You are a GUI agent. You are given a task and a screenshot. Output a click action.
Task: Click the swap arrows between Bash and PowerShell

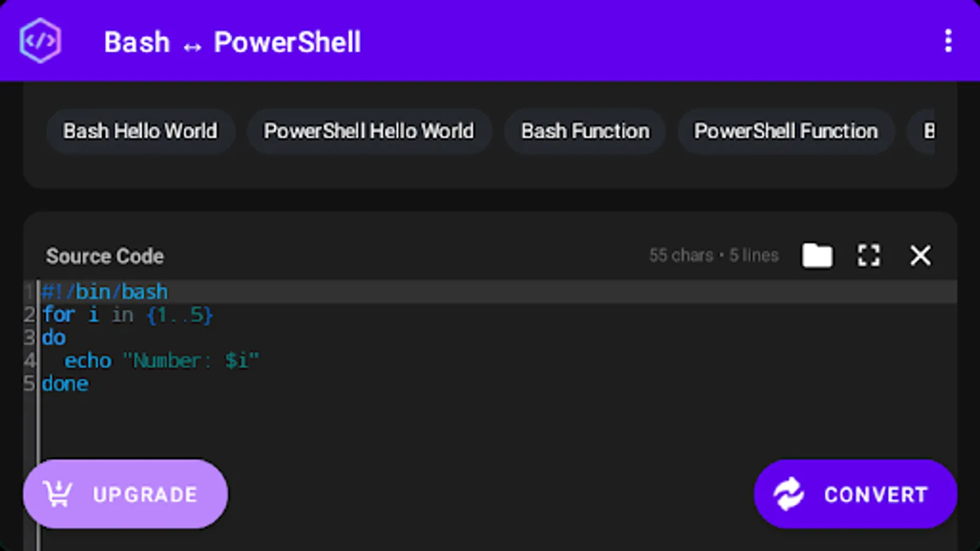192,47
